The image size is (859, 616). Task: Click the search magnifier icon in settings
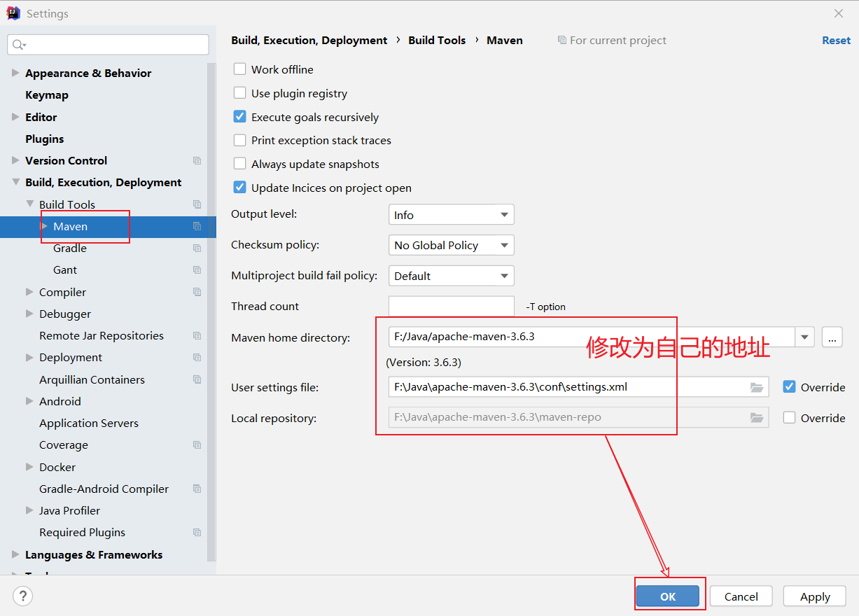19,45
